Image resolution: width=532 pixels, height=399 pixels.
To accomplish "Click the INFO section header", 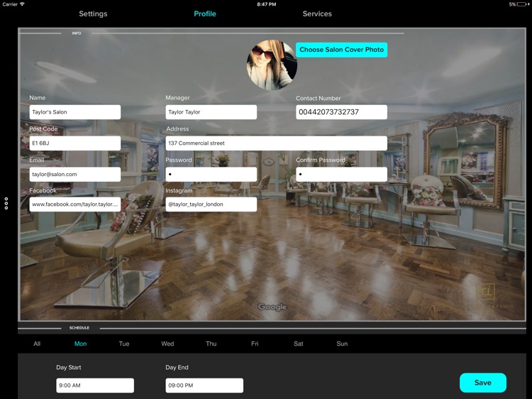I will click(77, 33).
